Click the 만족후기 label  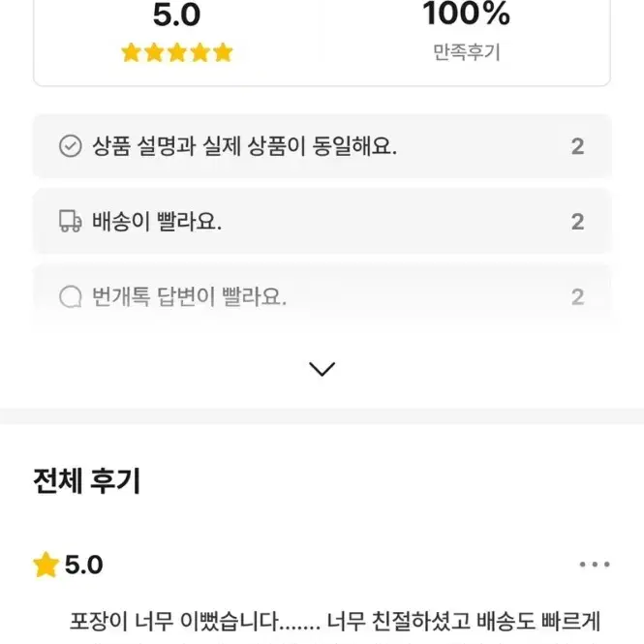[x=467, y=52]
